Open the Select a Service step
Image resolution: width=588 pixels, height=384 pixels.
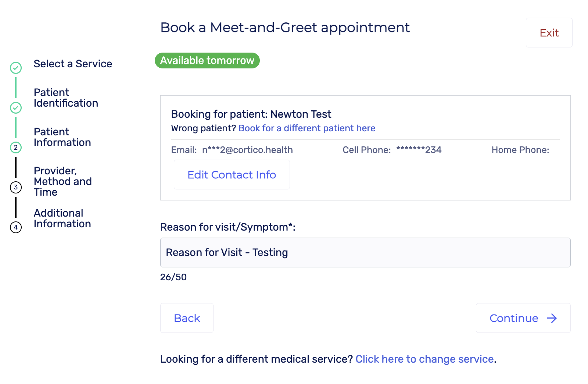click(x=73, y=64)
